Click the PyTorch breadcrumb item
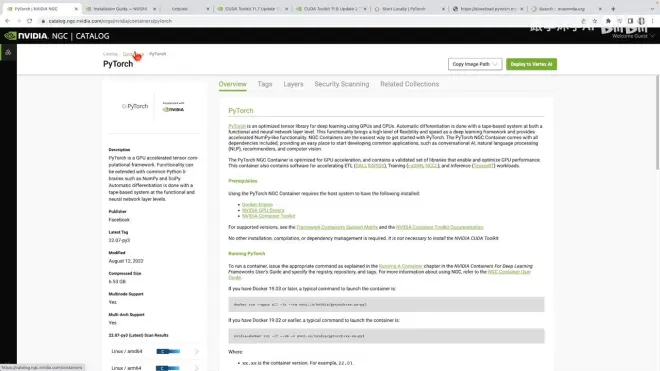 coord(158,54)
